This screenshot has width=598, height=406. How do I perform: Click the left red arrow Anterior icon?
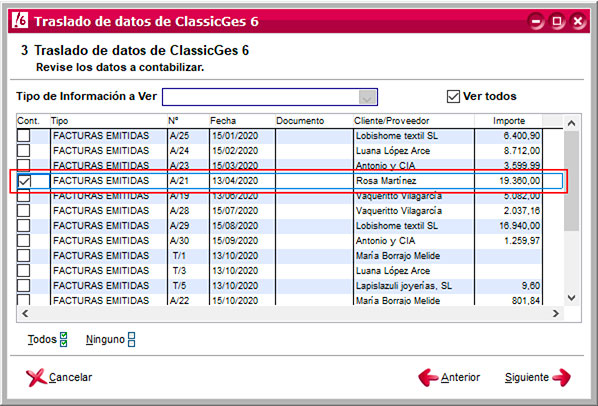pyautogui.click(x=428, y=377)
